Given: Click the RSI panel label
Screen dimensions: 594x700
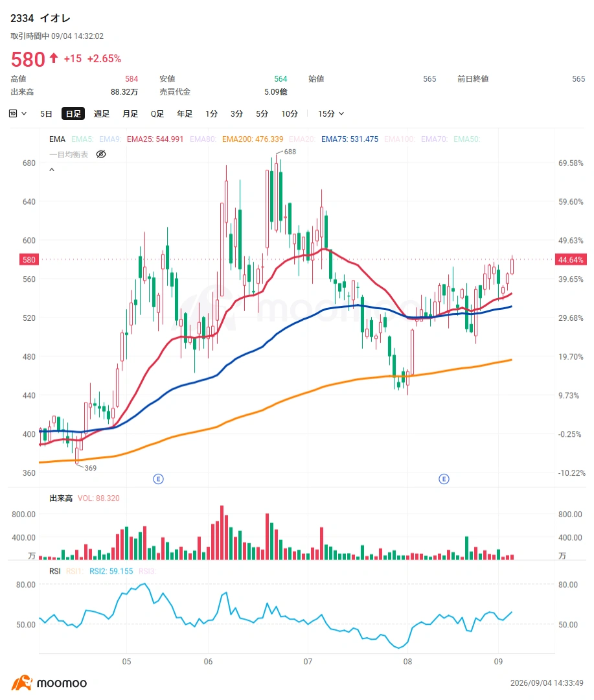Looking at the screenshot, I should coord(55,571).
